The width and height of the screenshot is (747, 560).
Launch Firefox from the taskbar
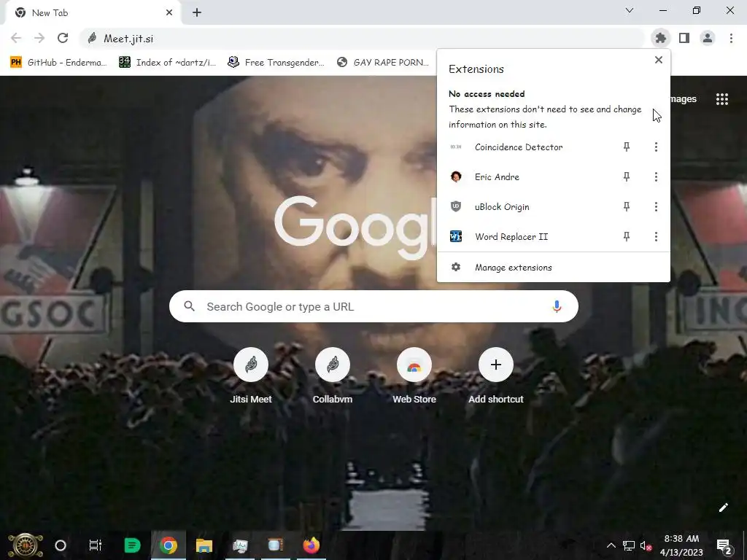coord(311,545)
